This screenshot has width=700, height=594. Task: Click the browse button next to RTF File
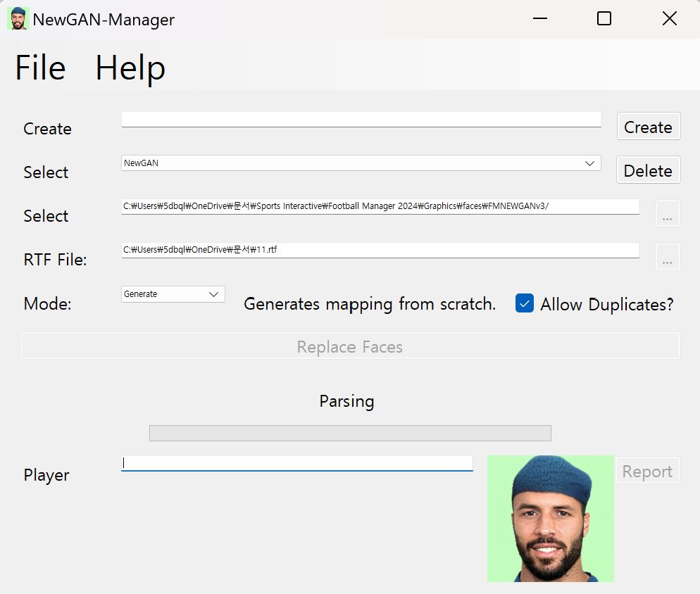667,257
